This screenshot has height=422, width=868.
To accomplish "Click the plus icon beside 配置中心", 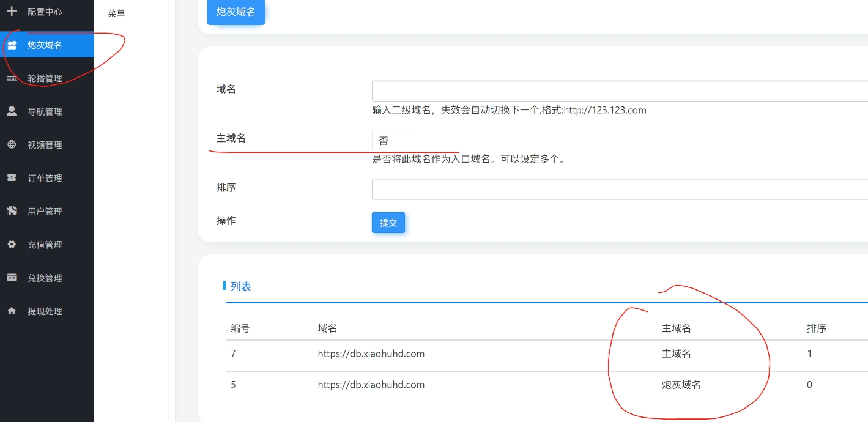I will (x=12, y=12).
